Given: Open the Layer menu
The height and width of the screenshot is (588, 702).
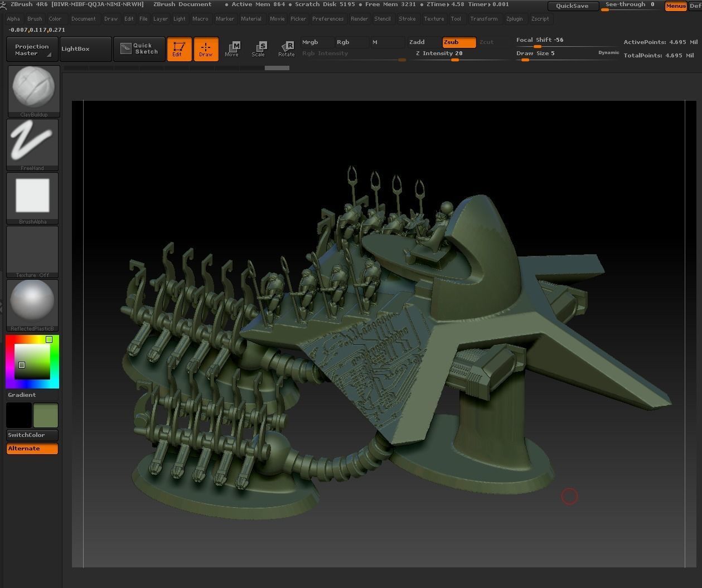Looking at the screenshot, I should pyautogui.click(x=161, y=19).
